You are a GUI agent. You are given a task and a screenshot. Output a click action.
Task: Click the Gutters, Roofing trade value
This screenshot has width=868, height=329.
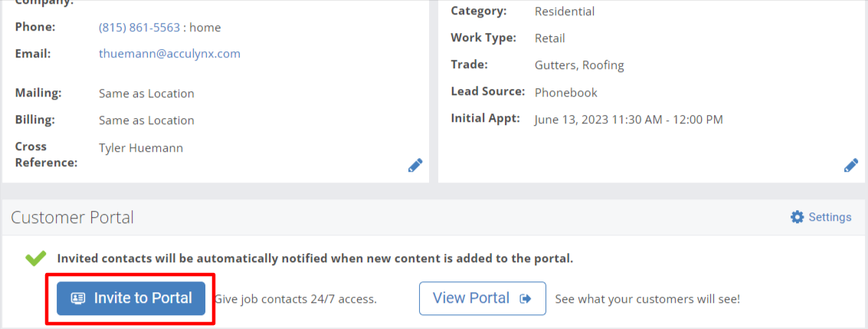coord(579,65)
